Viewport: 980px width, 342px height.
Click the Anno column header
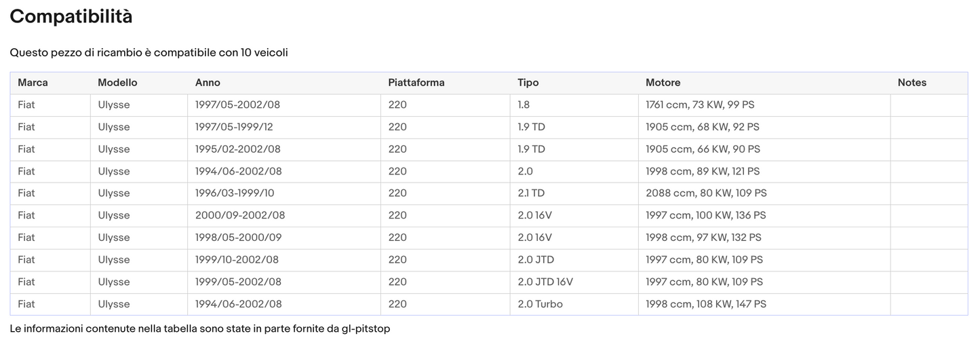click(x=208, y=83)
